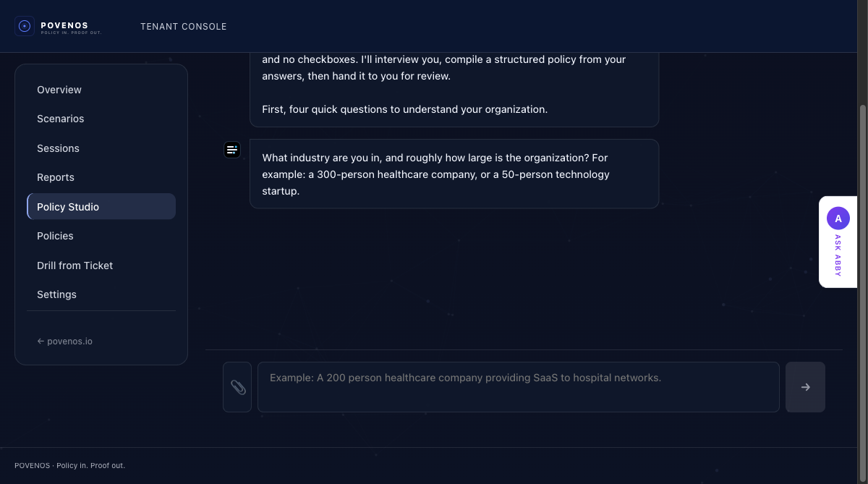Click the Ask Abby avatar icon
The width and height of the screenshot is (868, 484).
tap(838, 218)
